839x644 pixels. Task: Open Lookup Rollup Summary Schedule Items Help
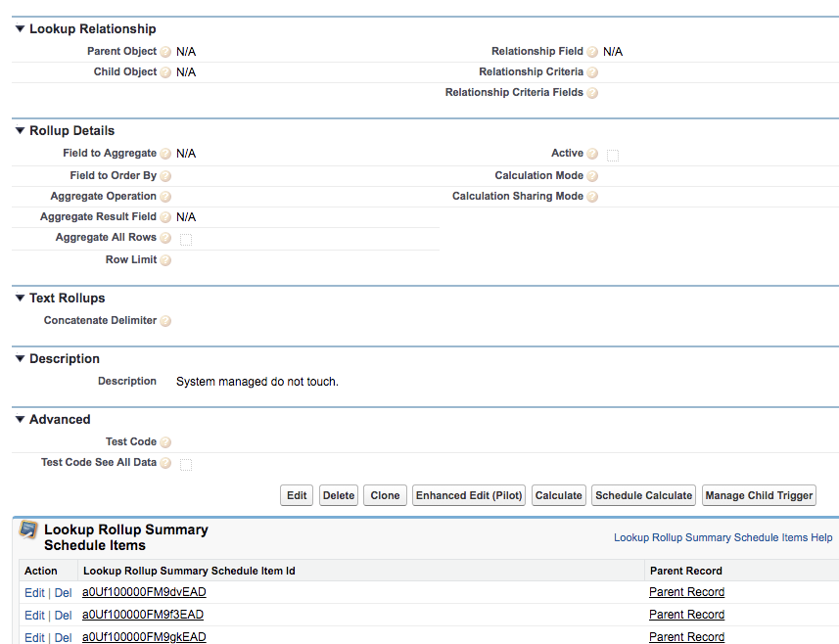coord(721,537)
